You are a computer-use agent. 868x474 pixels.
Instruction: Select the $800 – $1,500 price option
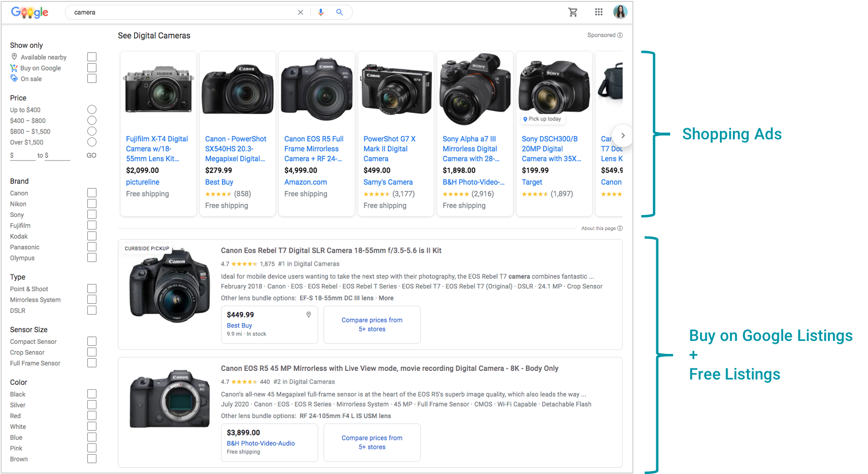click(x=92, y=131)
